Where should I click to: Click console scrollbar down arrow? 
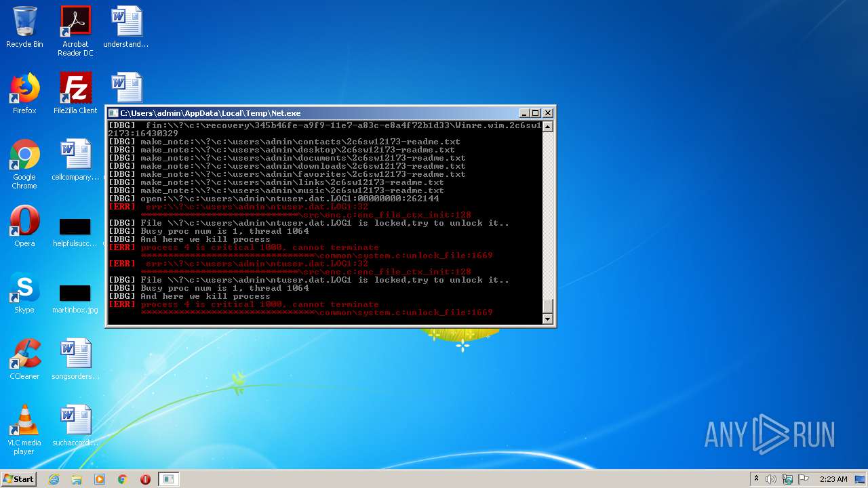coord(548,319)
